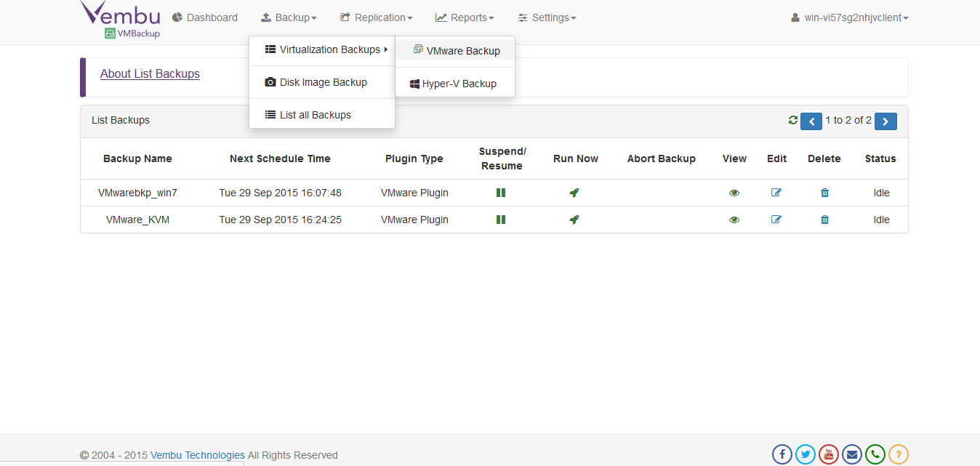Delete the VMwarebkp_win7 backup
The width and height of the screenshot is (980, 466).
[x=824, y=193]
